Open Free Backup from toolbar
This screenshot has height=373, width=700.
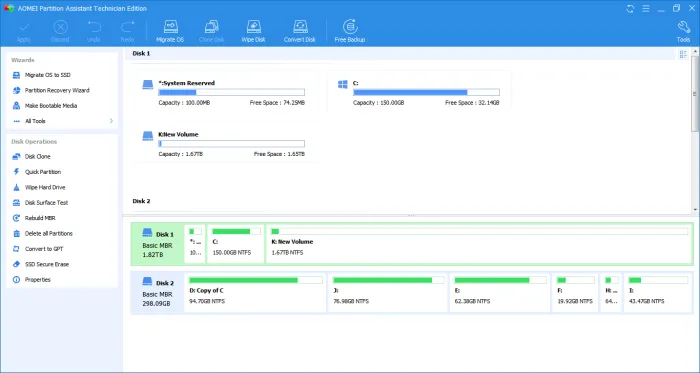[x=350, y=31]
